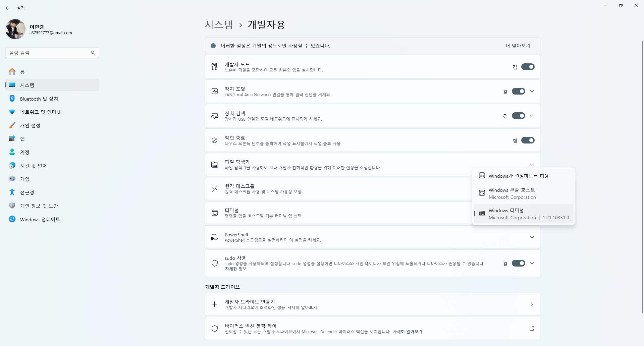Choose Windows 콘솔 호스트 option

[523, 193]
